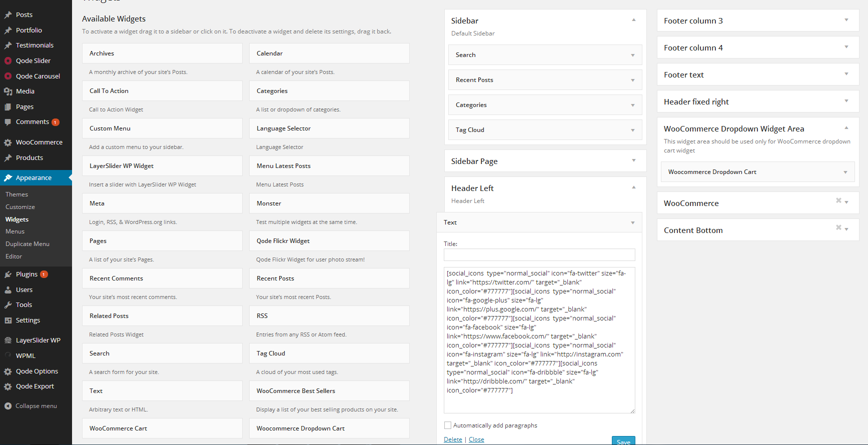The image size is (868, 445).
Task: Toggle Automatically add paragraphs checkbox
Action: point(448,425)
